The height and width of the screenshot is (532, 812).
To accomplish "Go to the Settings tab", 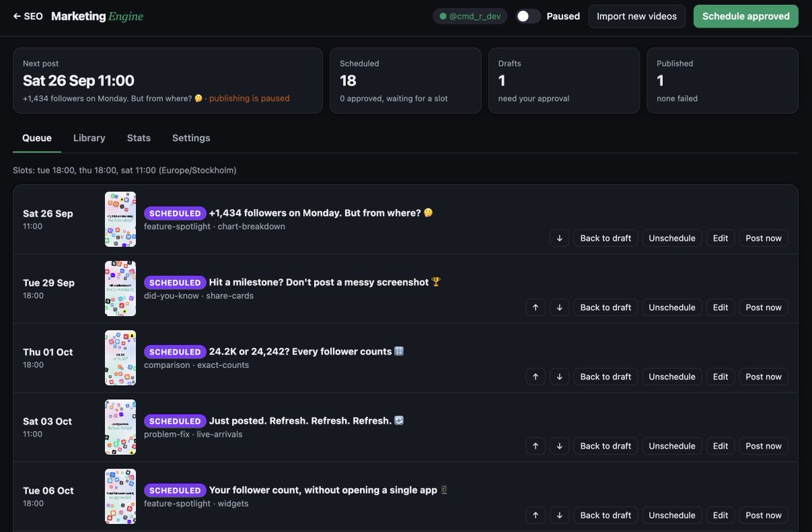I will coord(191,138).
